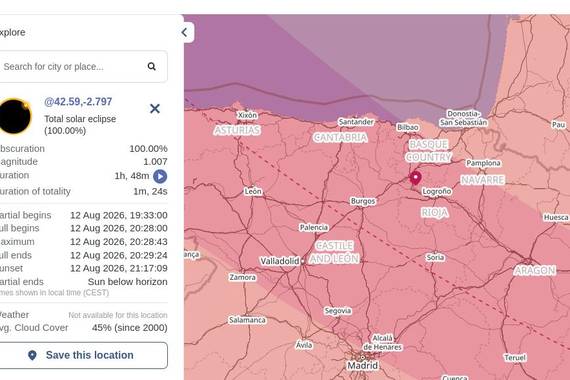Click the Madrid label on the map

click(362, 365)
